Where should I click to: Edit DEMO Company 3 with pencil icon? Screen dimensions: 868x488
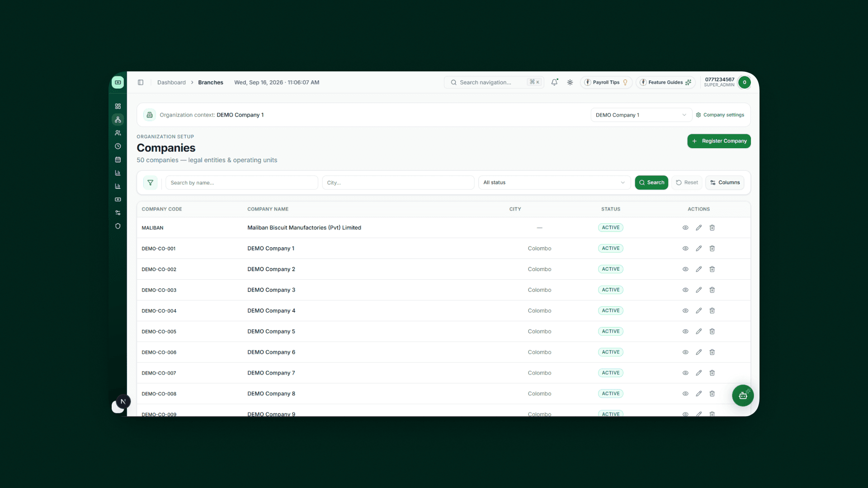[698, 290]
